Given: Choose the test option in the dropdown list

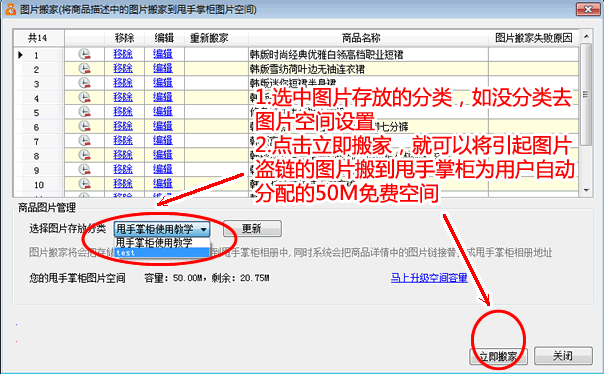Looking at the screenshot, I should coord(162,253).
